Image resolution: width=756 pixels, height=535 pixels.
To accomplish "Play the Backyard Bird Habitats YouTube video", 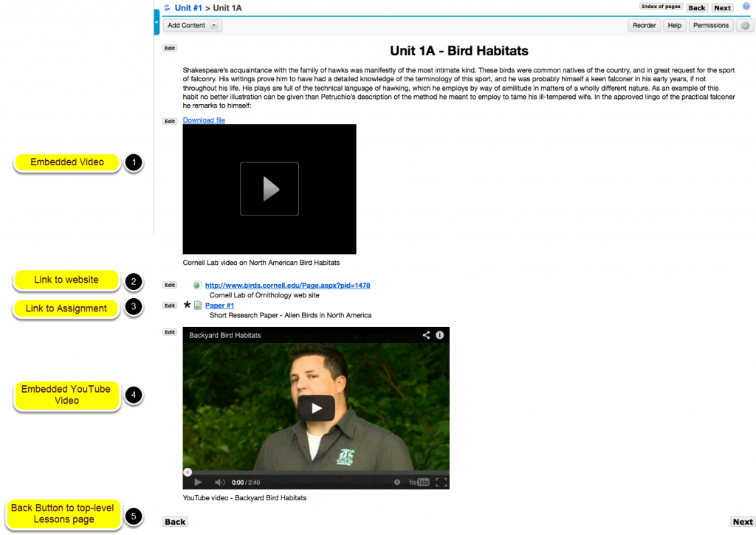I will pos(317,407).
